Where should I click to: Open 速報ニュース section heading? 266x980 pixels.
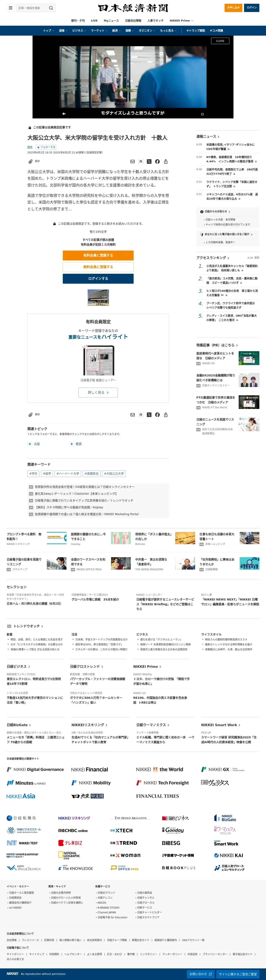pos(208,136)
